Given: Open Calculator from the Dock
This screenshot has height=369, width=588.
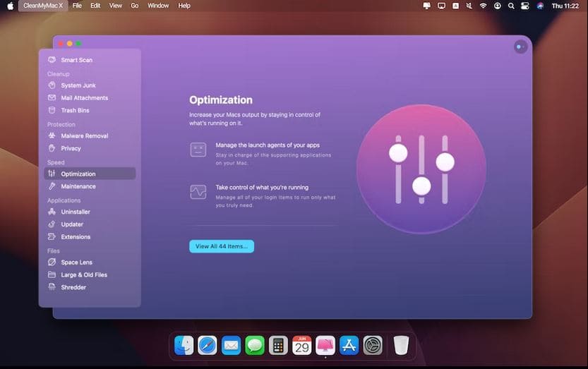Looking at the screenshot, I should coord(278,346).
